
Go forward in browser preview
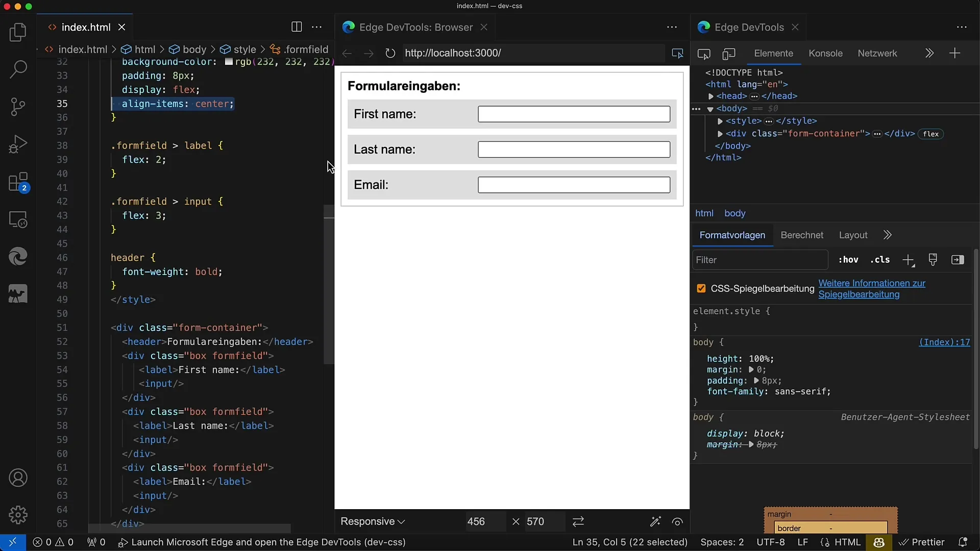369,53
